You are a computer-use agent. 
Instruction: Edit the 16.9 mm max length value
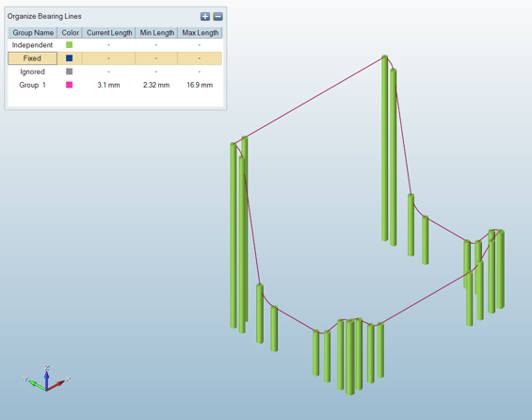point(200,85)
